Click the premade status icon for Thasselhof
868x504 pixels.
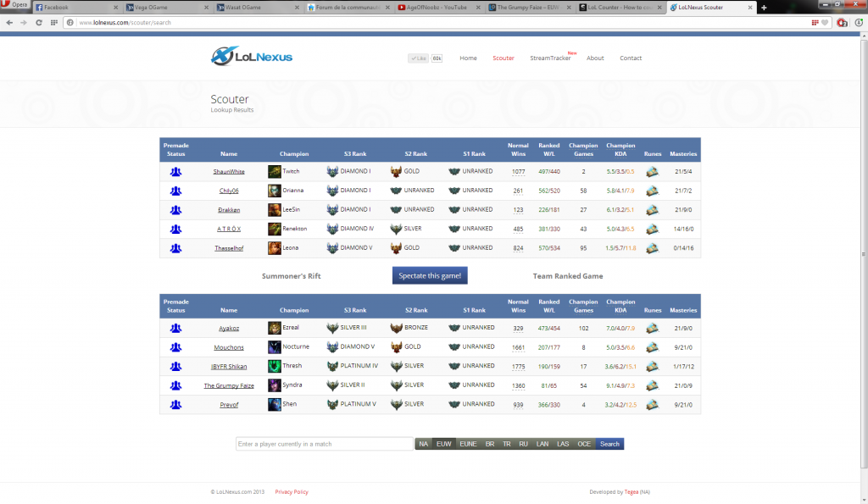click(x=175, y=248)
